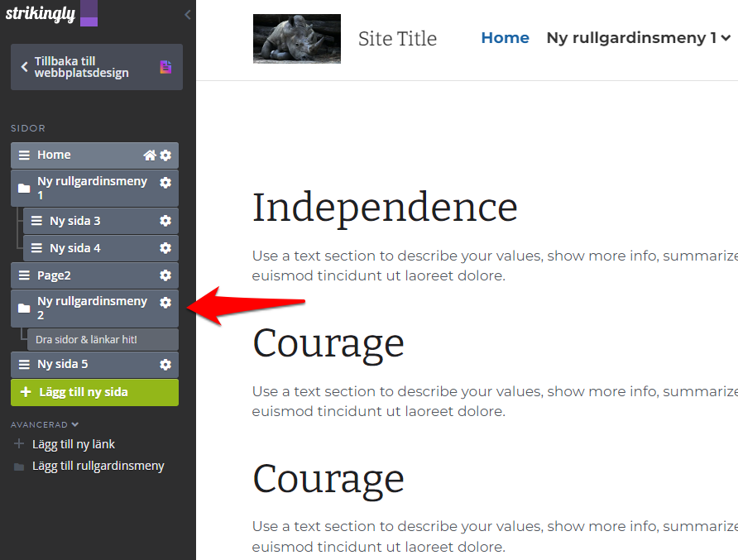Collapse the sidebar with the left chevron
Screen dimensions: 738x560
(187, 15)
